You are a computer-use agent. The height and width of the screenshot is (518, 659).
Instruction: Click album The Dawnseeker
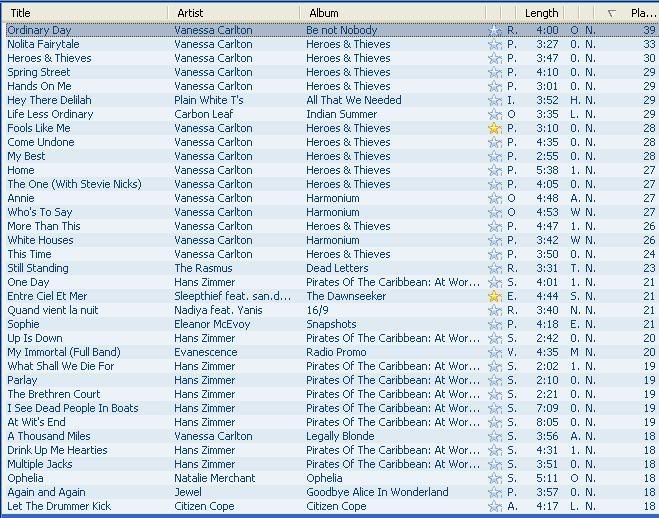pyautogui.click(x=346, y=296)
